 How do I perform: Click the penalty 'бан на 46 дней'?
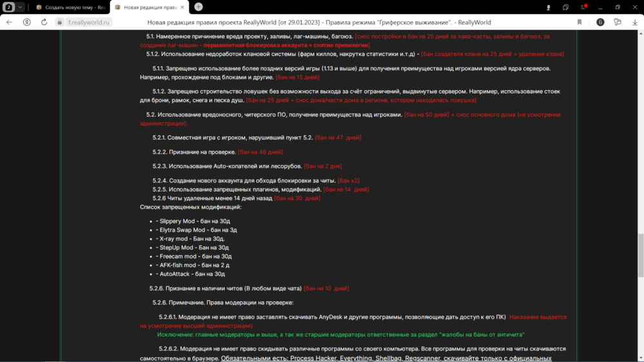coord(260,152)
